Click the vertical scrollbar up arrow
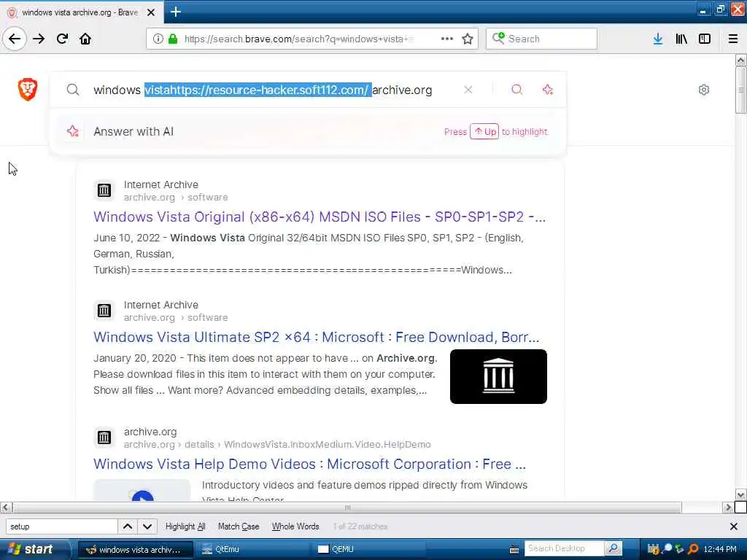Image resolution: width=747 pixels, height=560 pixels. click(741, 60)
